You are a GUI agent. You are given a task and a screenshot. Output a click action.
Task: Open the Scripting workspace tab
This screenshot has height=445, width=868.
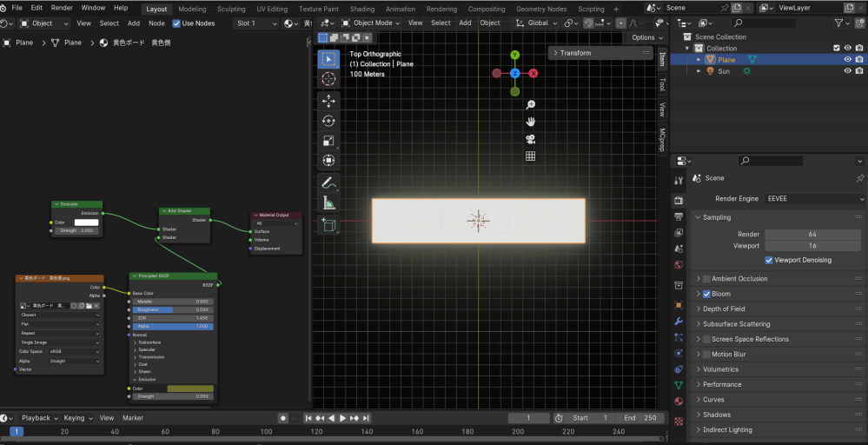[x=591, y=9]
